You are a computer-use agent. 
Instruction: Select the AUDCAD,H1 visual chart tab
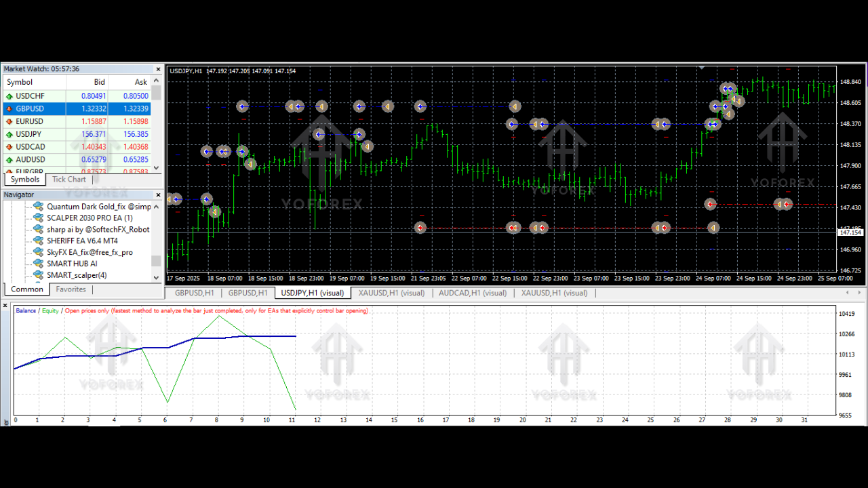473,293
